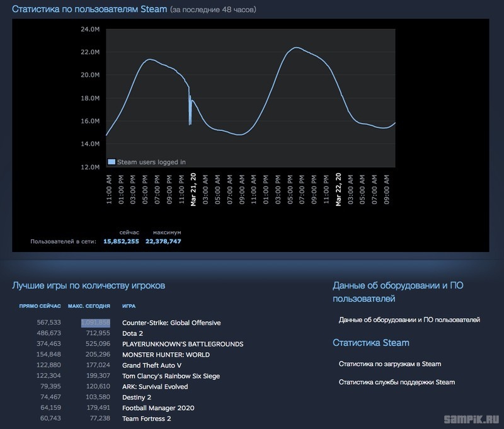
Task: Click peak value 177,024 for GTA V
Action: 98,365
